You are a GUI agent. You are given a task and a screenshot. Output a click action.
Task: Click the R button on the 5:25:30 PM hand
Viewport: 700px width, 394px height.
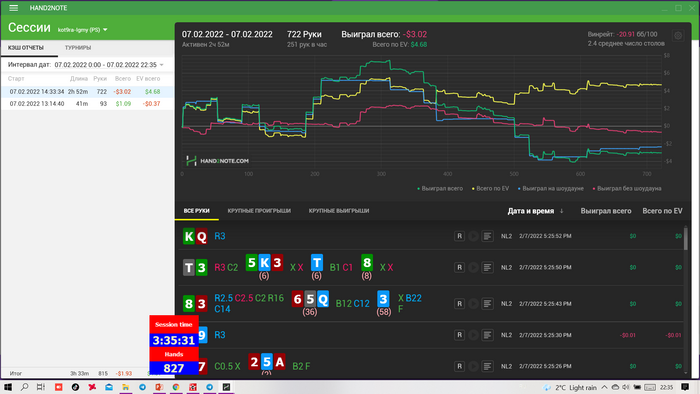tap(459, 335)
